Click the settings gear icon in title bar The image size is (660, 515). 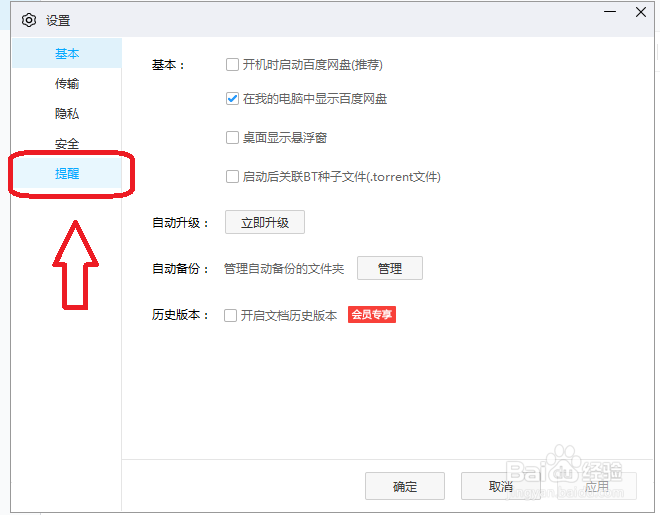coord(29,20)
